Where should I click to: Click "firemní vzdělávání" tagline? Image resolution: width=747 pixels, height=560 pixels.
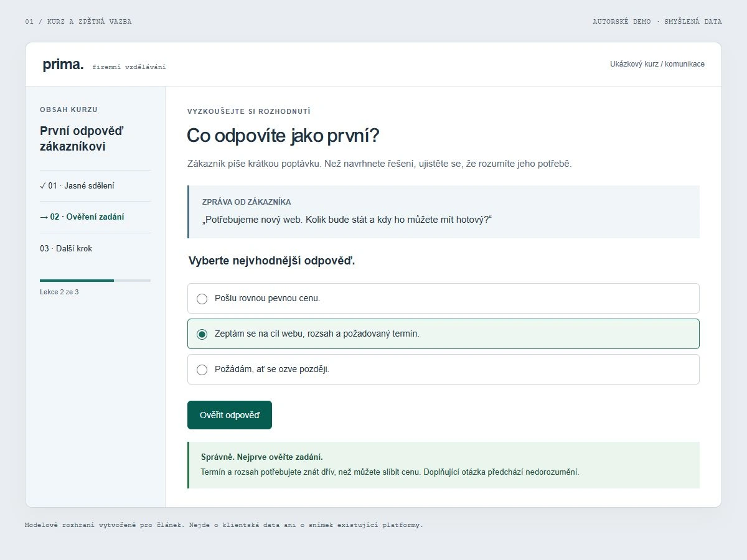point(129,67)
